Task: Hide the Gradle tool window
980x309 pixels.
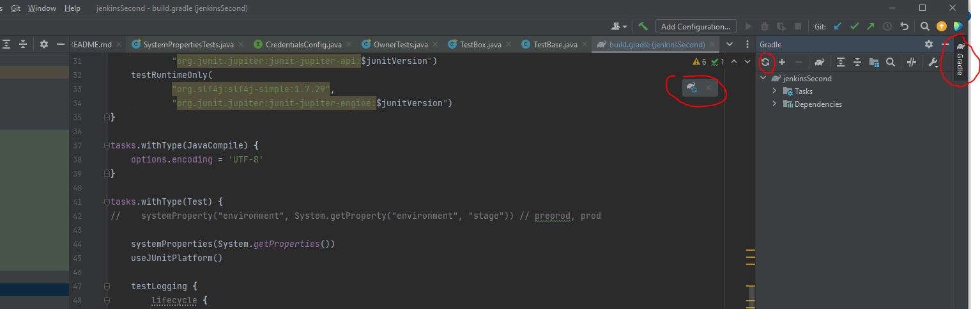Action: [x=946, y=44]
